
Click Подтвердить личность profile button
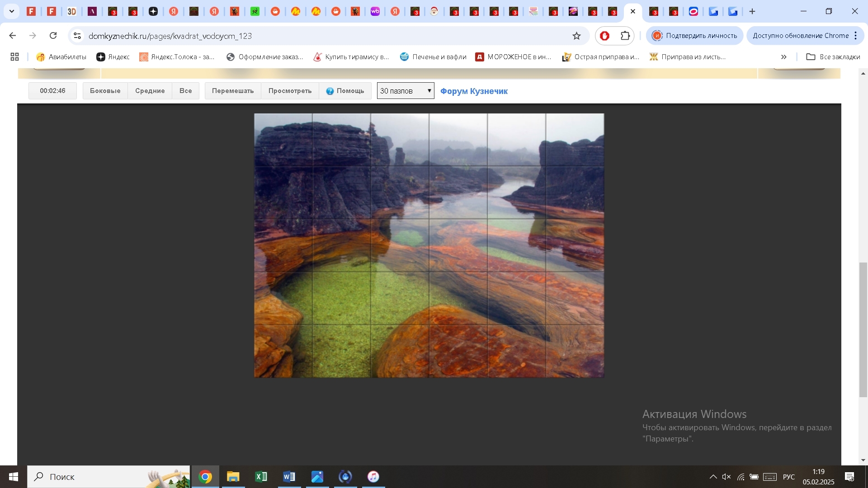[695, 36]
